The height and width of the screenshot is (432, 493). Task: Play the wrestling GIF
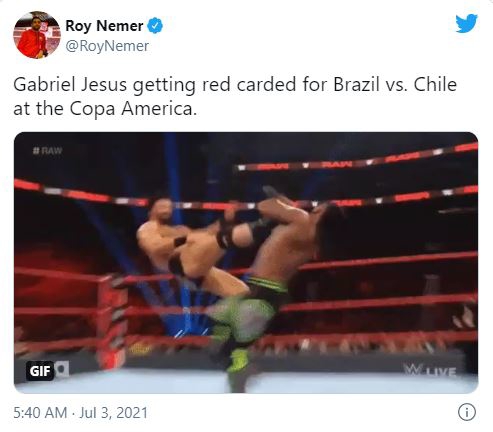click(x=246, y=263)
